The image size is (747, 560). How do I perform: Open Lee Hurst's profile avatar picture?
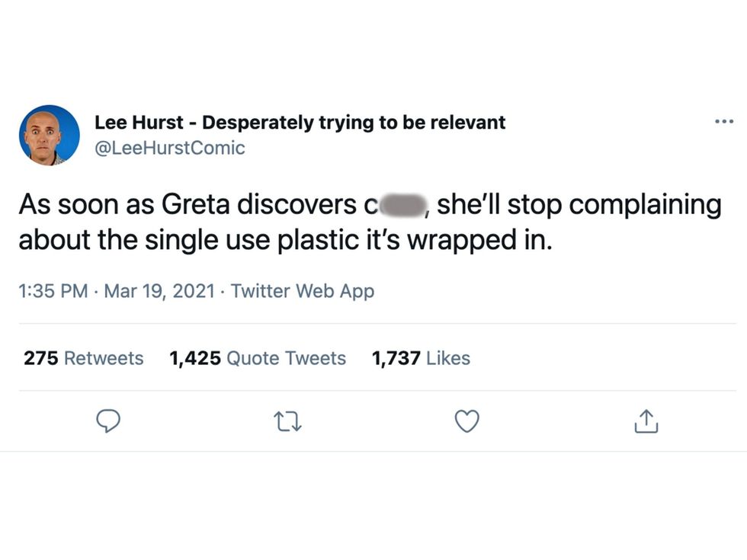[x=50, y=135]
